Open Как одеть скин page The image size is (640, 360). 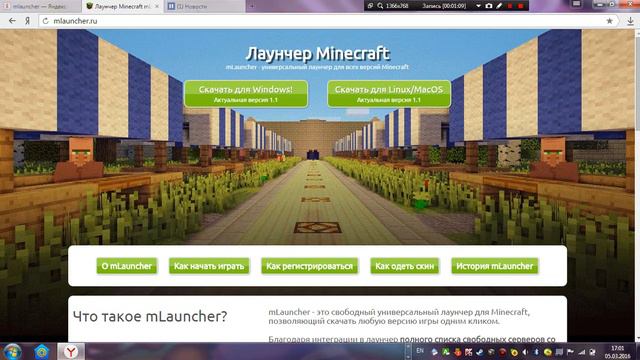click(x=404, y=266)
